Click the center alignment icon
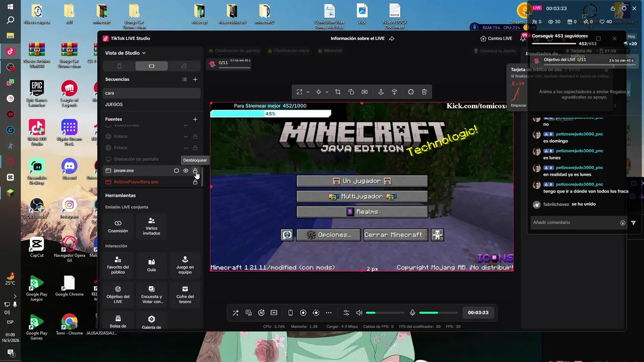 click(318, 92)
